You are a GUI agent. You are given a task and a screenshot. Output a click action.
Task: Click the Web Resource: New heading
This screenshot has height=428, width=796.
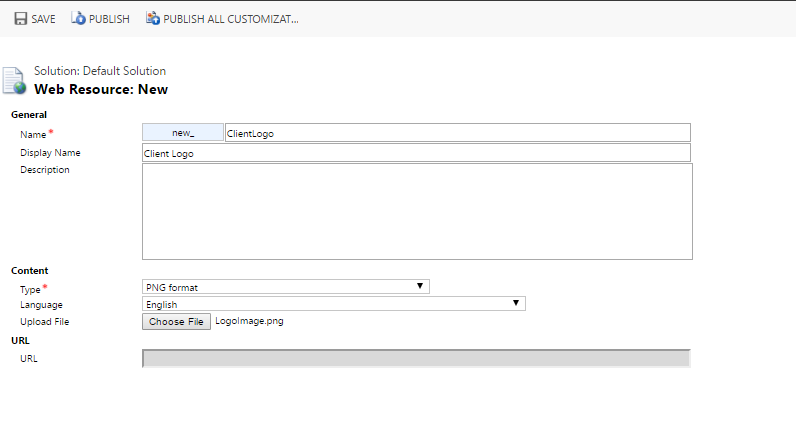pos(101,89)
